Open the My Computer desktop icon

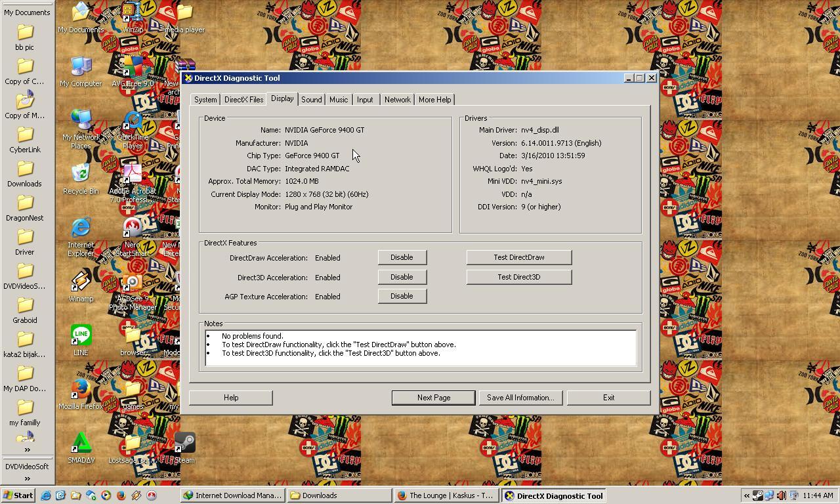coord(81,72)
